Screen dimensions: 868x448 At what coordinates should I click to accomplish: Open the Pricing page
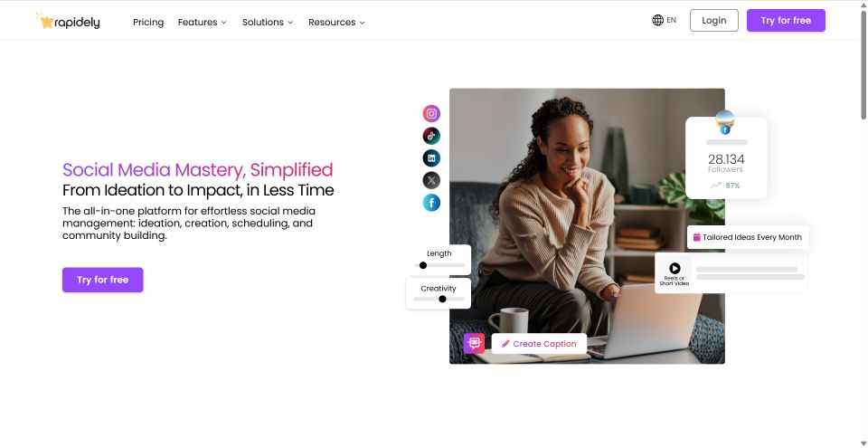coord(148,23)
